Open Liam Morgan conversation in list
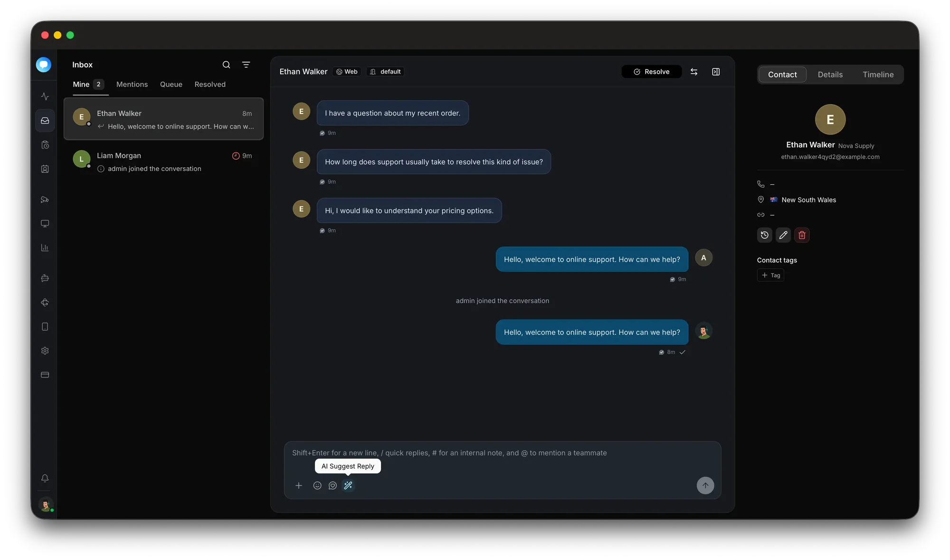Screen dimensions: 950x560 (164, 161)
